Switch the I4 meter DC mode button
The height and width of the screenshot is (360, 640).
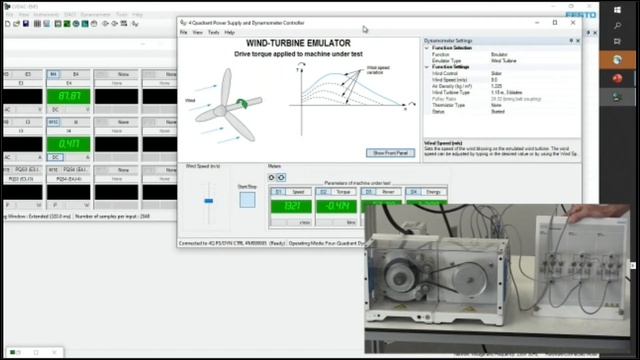click(56, 158)
